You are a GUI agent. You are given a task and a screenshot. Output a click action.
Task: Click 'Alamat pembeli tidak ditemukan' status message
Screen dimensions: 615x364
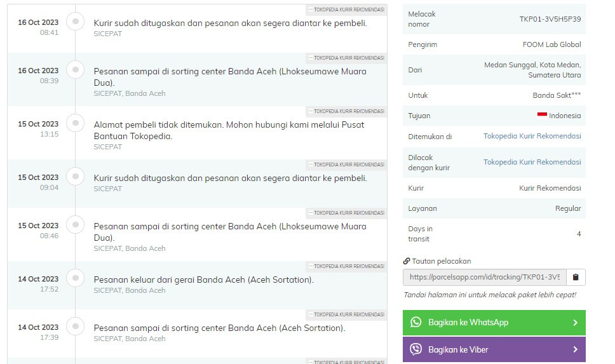[229, 130]
